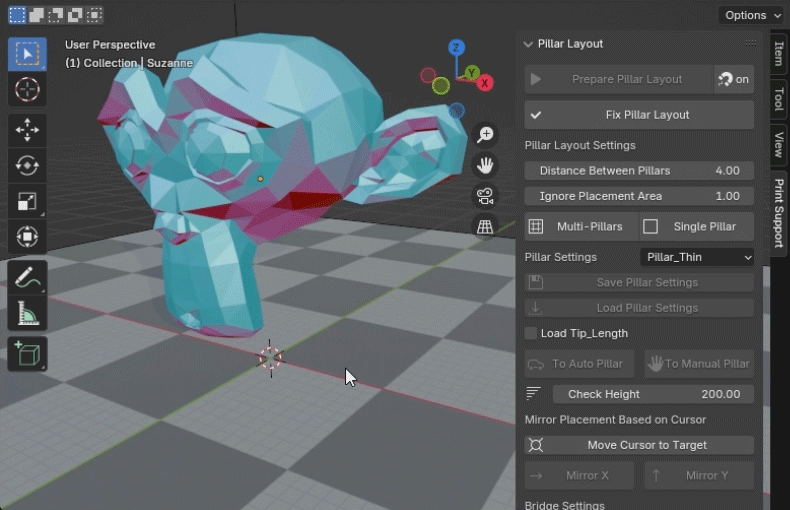Click Load Pillar Settings button

[639, 308]
